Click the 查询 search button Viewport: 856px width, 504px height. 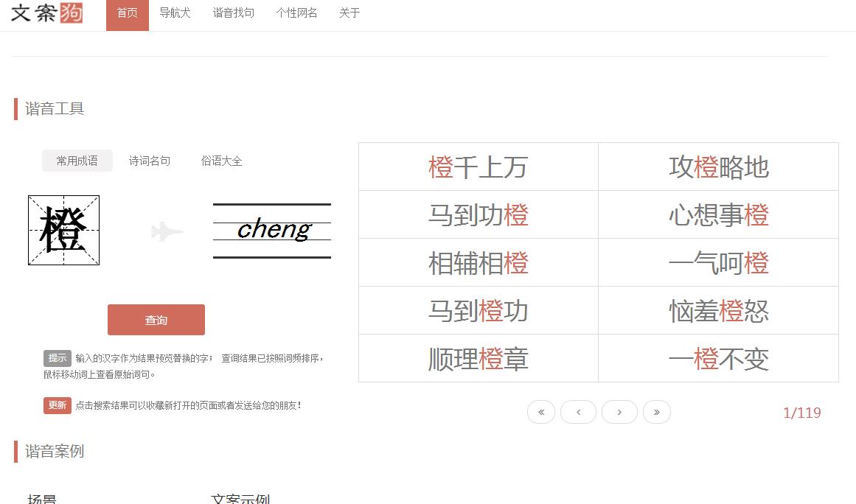click(156, 320)
